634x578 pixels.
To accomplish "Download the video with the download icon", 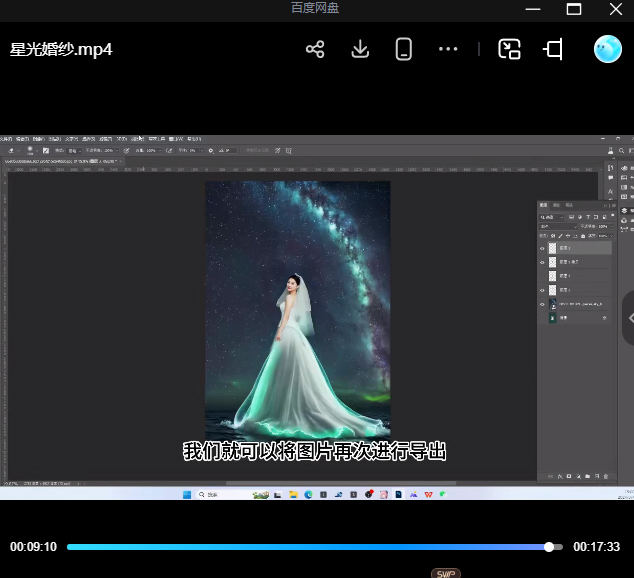I will (x=360, y=49).
